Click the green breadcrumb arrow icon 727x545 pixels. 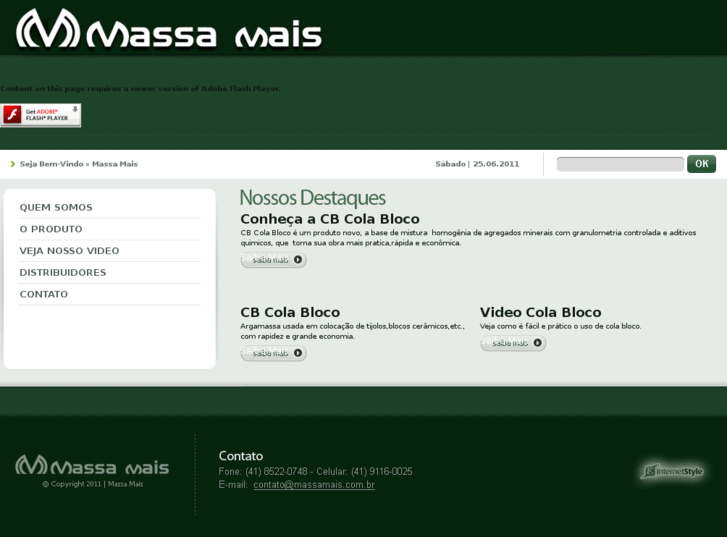(13, 164)
